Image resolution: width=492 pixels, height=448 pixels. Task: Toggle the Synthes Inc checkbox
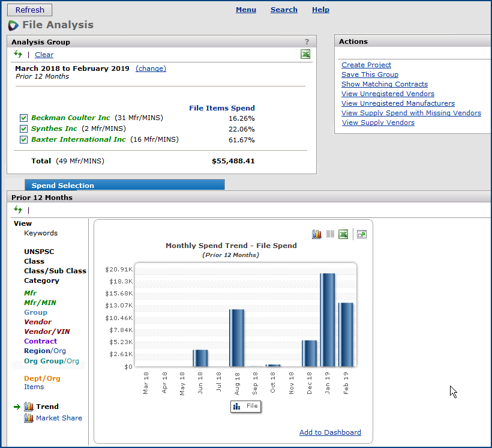click(x=23, y=129)
